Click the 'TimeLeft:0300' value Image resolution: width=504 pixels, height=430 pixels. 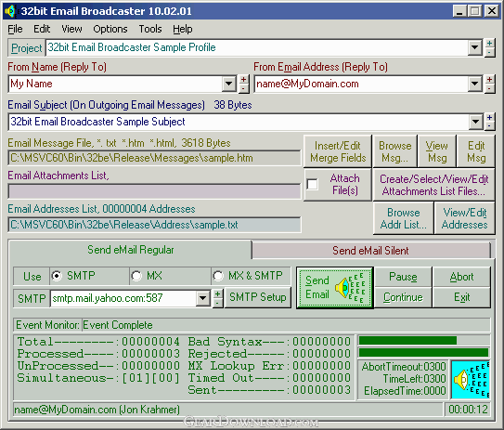(414, 379)
